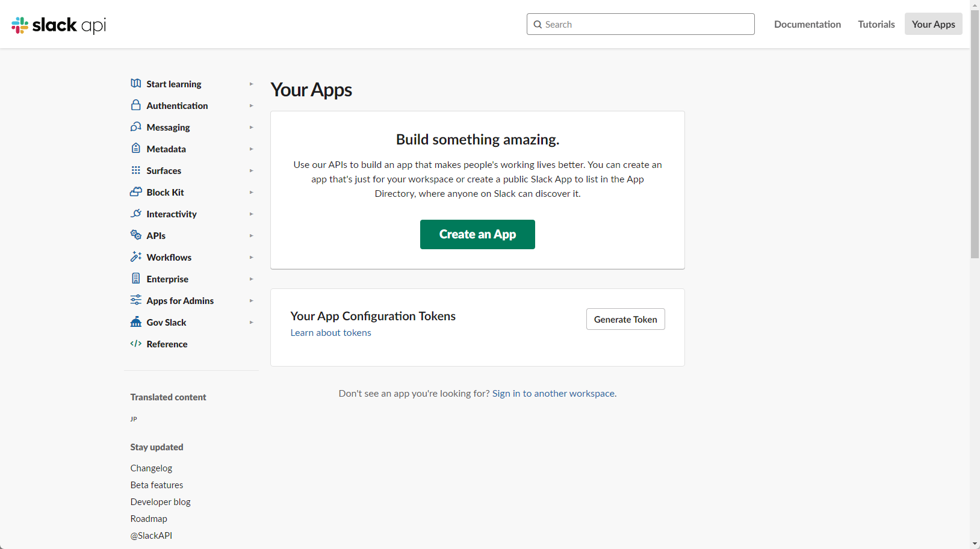Open Start learning in sidebar
Screen dimensions: 980x549
(174, 84)
